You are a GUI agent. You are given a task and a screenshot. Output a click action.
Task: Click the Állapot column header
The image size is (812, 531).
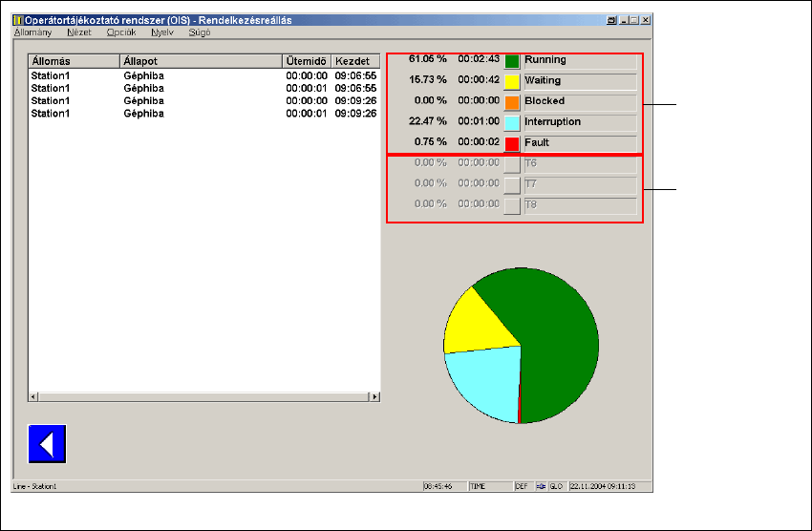[201, 61]
